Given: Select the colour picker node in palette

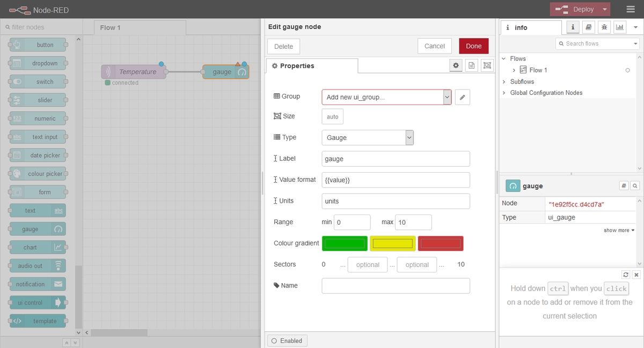Looking at the screenshot, I should click(38, 174).
